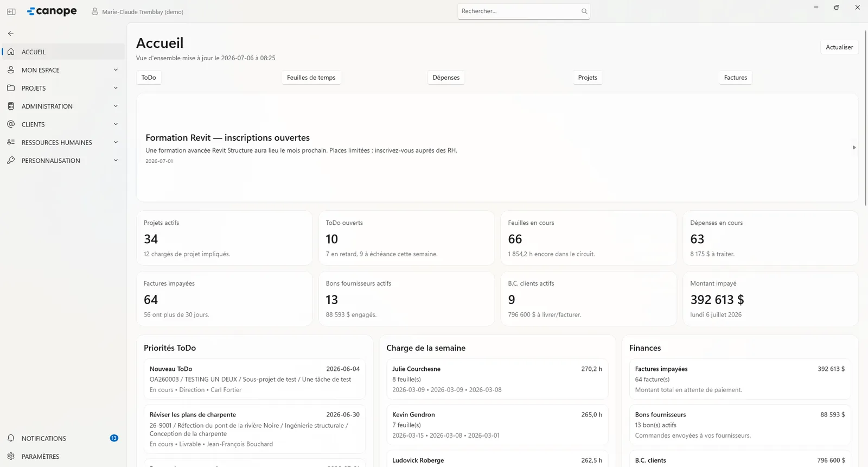Go back with the arrow icon
868x467 pixels.
[x=11, y=34]
